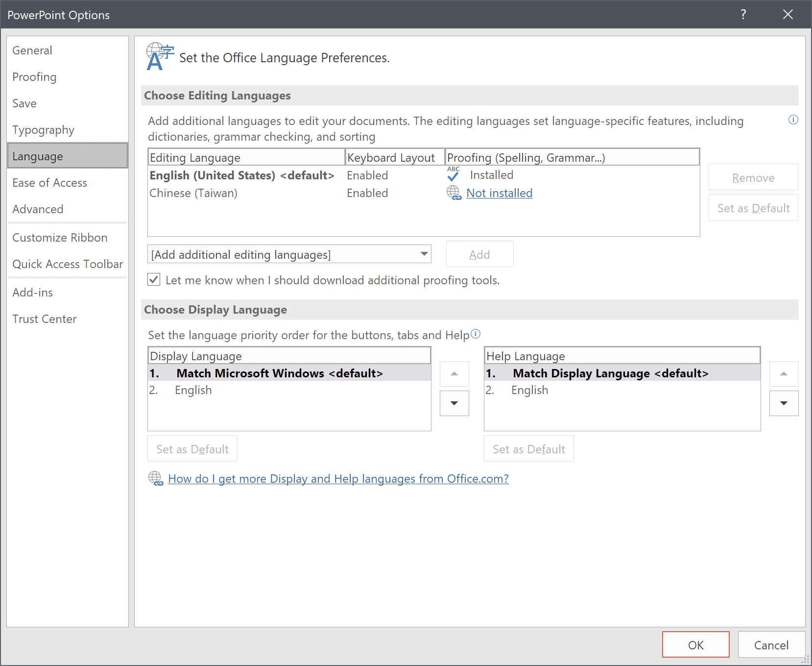
Task: Click the Add language button
Action: tap(479, 254)
